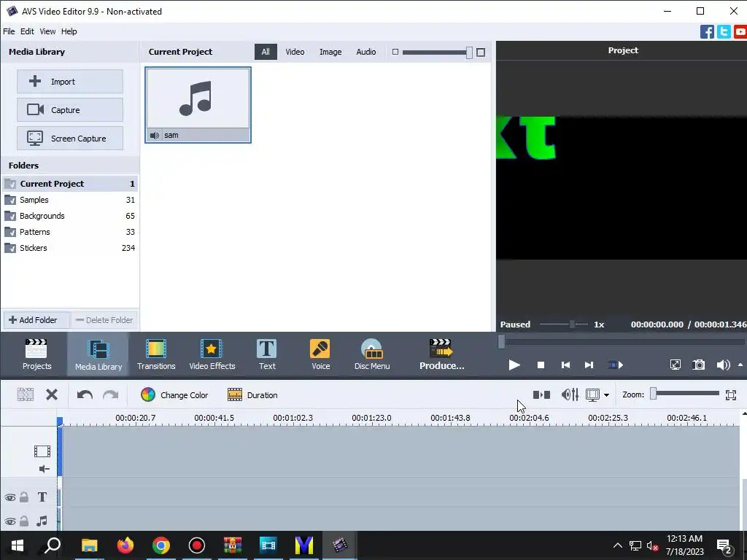Screen dimensions: 747x560
Task: Toggle text track lock
Action: 24,497
